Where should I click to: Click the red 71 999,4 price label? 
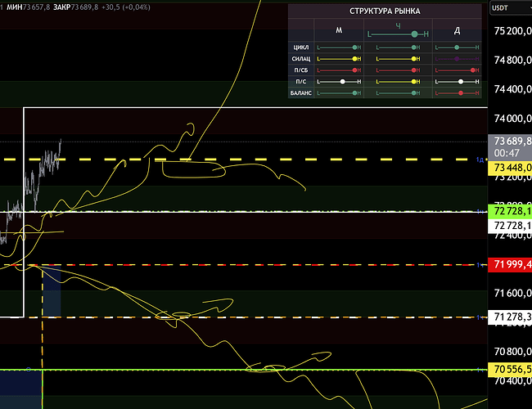coord(511,264)
